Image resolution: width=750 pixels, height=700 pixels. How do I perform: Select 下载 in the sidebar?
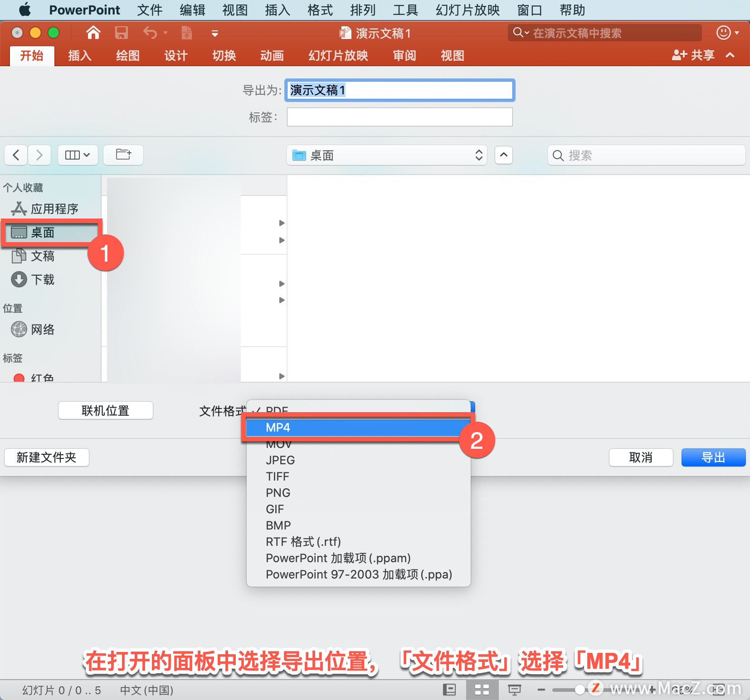click(50, 280)
